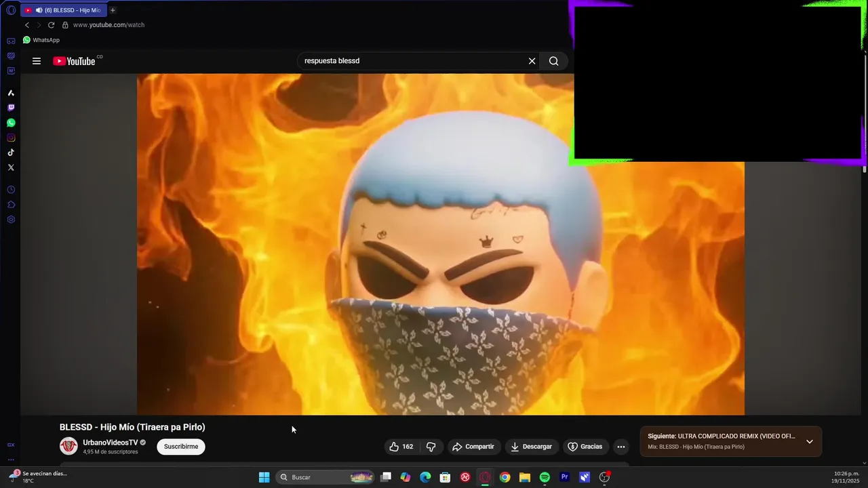
Task: Open the YouTube hamburger guide menu
Action: [x=37, y=61]
